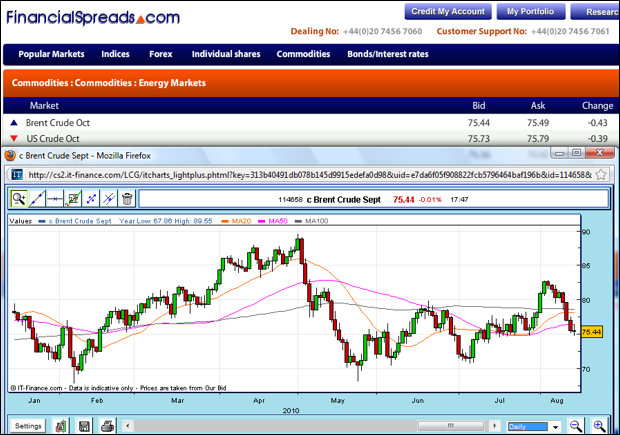Viewport: 620px width, 435px height.
Task: Click the MA100 grey legend entry
Action: [x=312, y=221]
